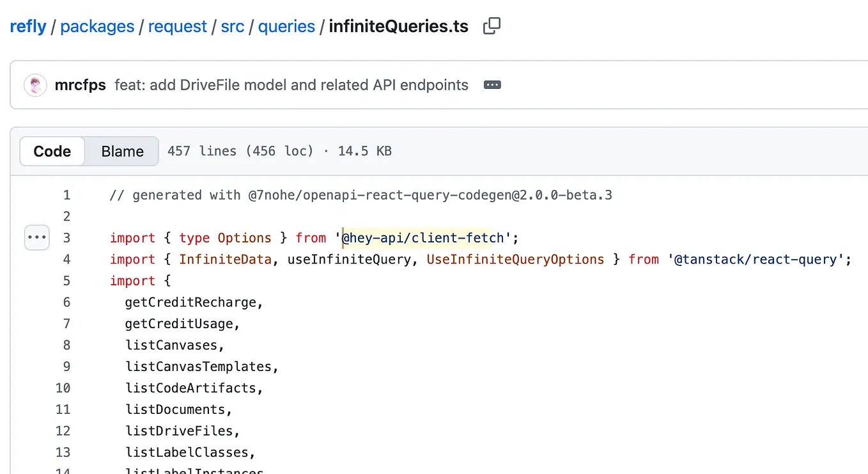Open the line 3 actions menu button

click(37, 238)
